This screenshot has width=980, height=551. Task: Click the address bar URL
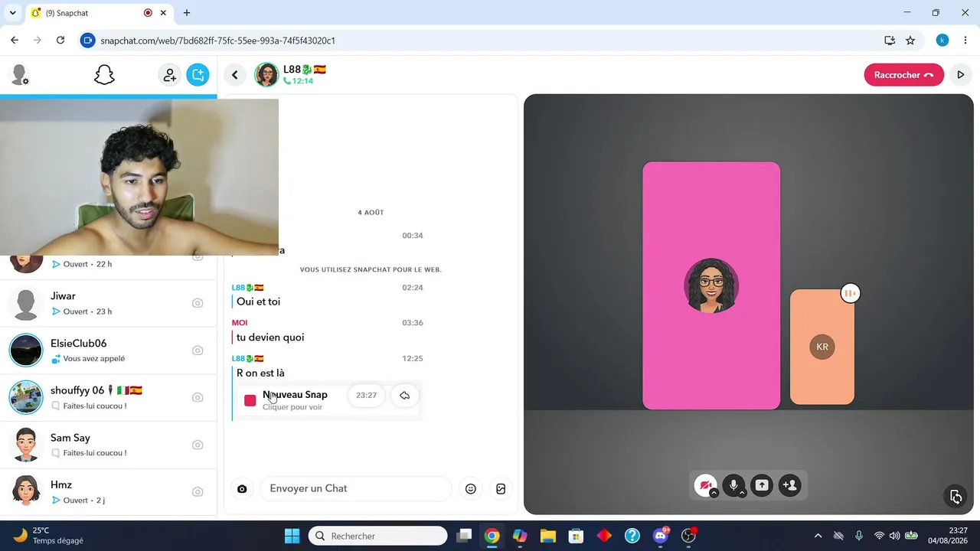pyautogui.click(x=218, y=41)
